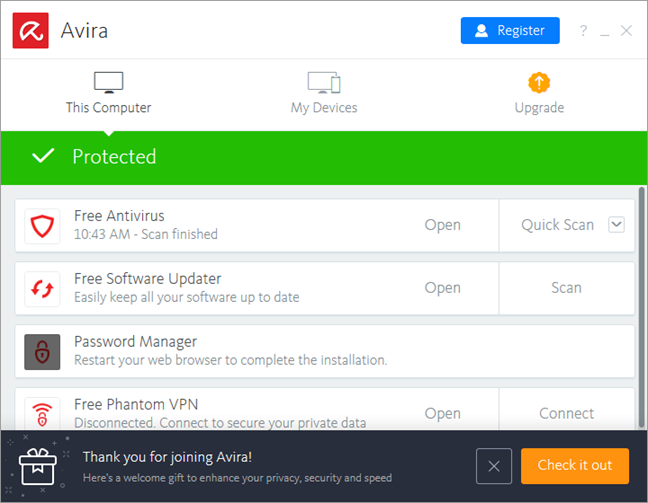Open Free Phantom VPN
Image resolution: width=648 pixels, height=503 pixels.
click(x=443, y=414)
